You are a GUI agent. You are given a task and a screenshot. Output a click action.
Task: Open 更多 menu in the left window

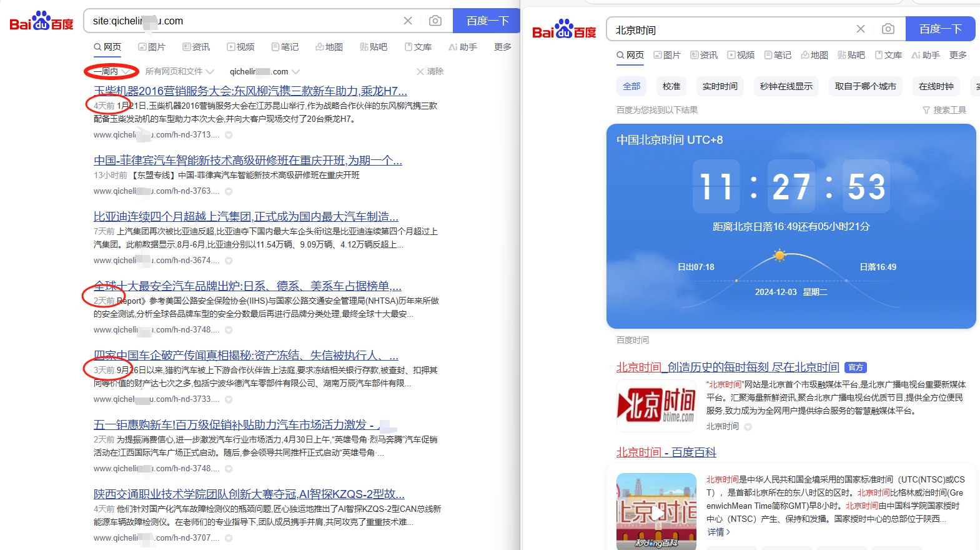pos(503,47)
